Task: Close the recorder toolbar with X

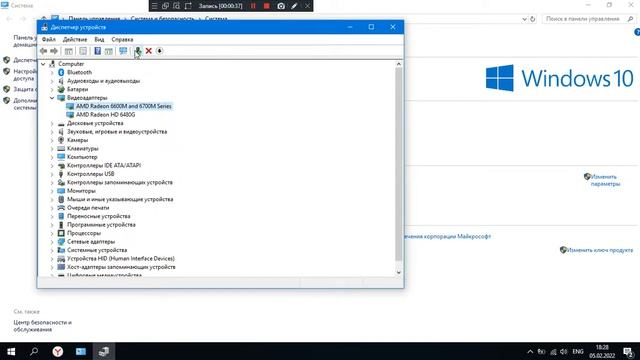Action: [x=307, y=6]
